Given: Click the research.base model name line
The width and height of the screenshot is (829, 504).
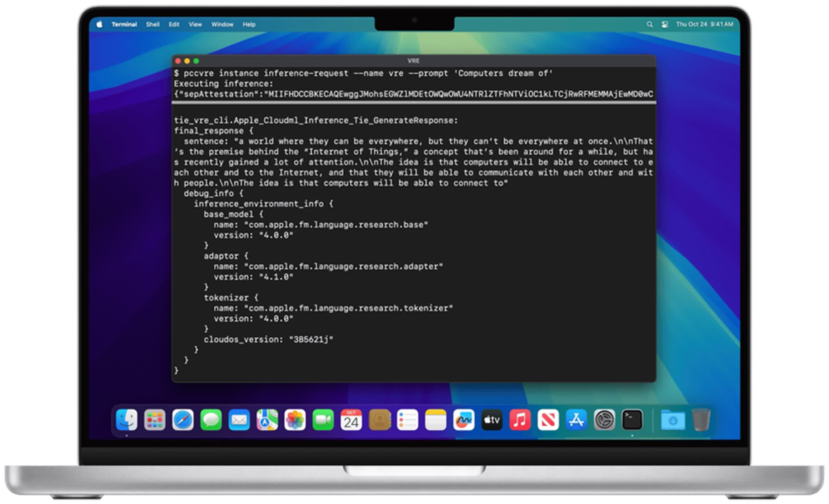Looking at the screenshot, I should pos(321,225).
